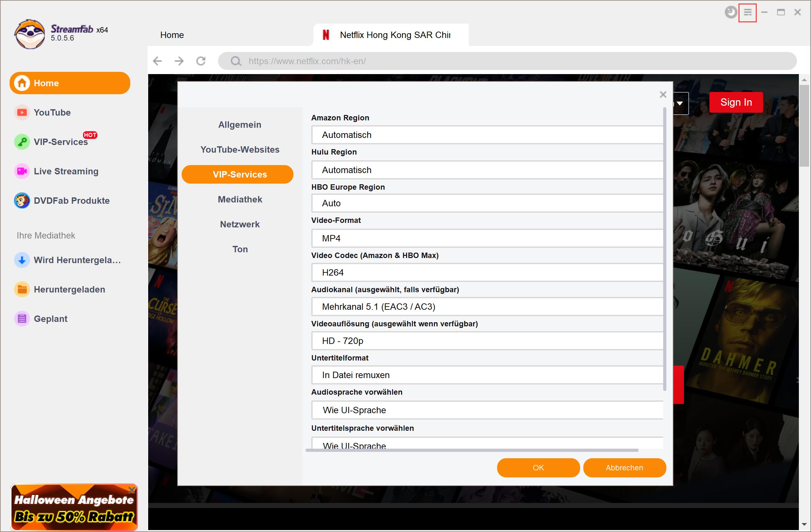The image size is (811, 532).
Task: Select the Mediathek settings tab
Action: [x=239, y=199]
